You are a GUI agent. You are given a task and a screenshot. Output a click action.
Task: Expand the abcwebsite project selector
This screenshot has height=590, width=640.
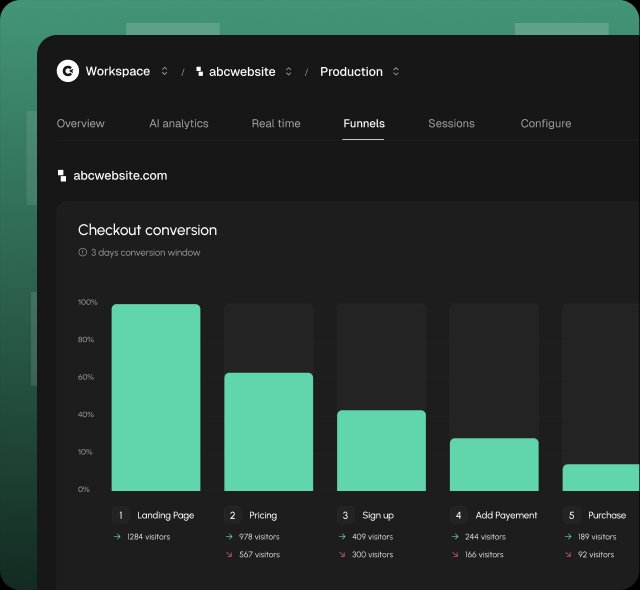point(289,71)
